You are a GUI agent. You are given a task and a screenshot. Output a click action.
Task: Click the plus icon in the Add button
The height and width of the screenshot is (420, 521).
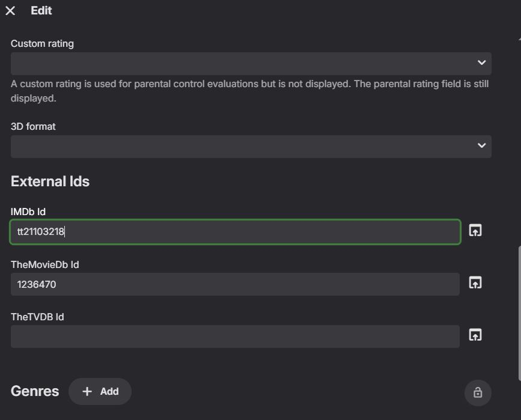tap(87, 392)
